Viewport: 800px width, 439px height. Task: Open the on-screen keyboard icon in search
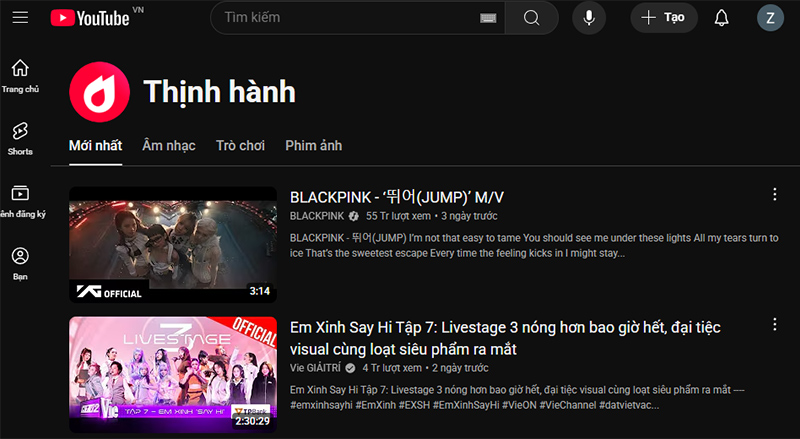pos(488,18)
